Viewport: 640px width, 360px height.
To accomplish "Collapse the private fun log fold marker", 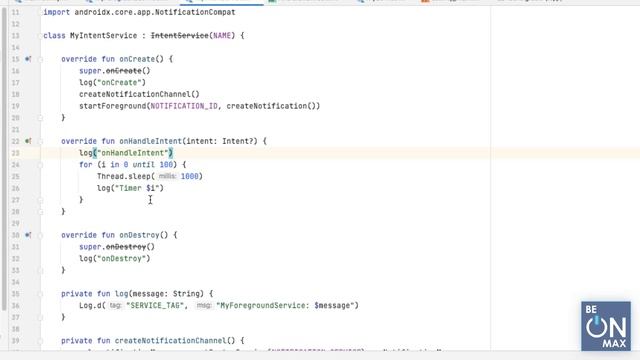I will tap(40, 294).
